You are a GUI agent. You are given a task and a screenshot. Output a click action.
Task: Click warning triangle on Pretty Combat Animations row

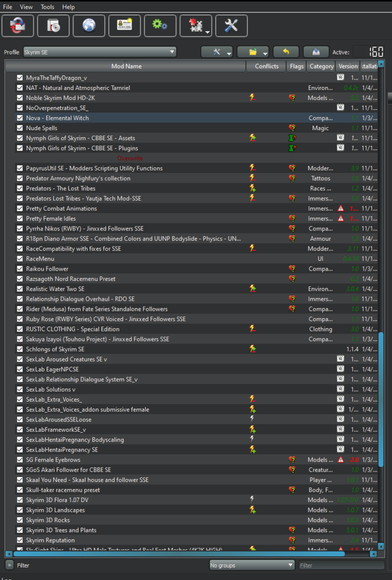point(341,208)
